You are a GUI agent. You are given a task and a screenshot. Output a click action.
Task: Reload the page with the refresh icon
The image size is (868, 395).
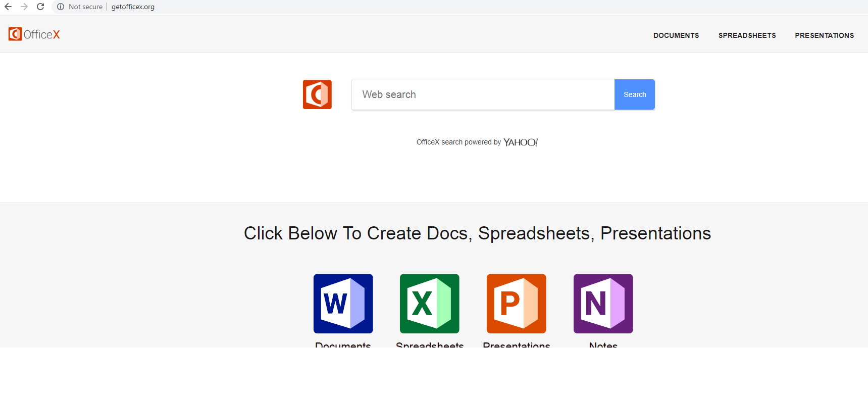(40, 7)
